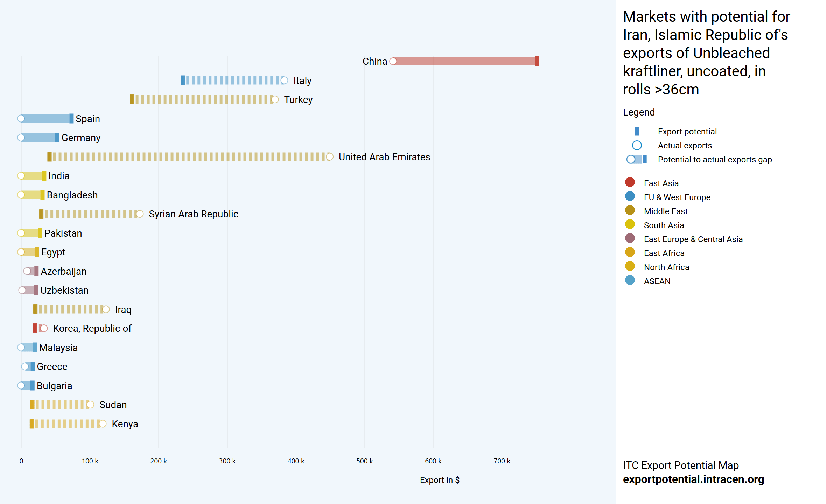Select the ASEAN legend entry

pos(657,281)
